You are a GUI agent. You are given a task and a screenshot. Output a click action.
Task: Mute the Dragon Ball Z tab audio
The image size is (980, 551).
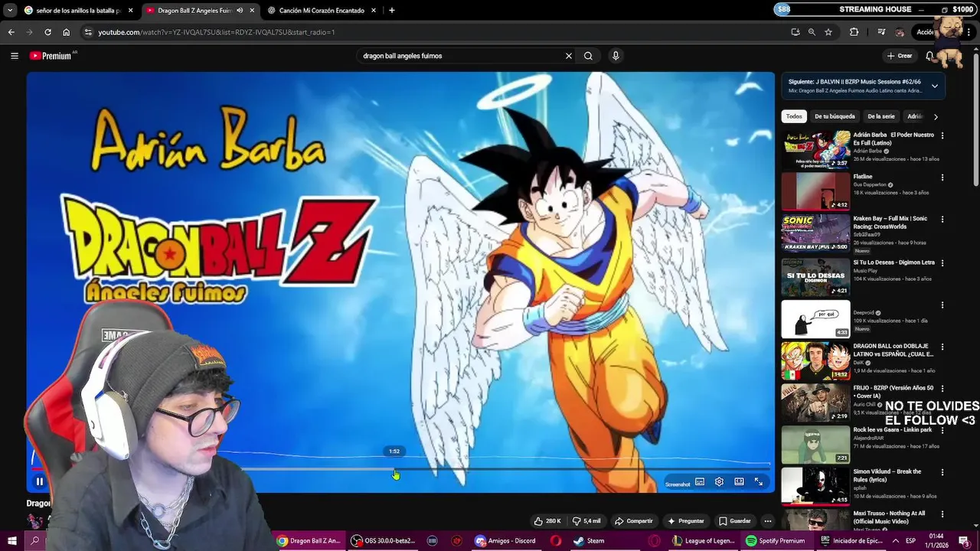coord(240,11)
